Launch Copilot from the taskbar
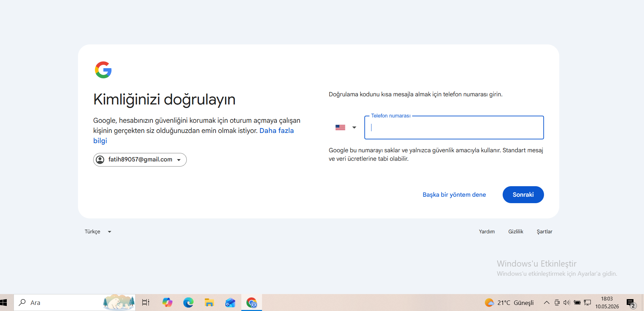The height and width of the screenshot is (311, 644). click(x=167, y=303)
